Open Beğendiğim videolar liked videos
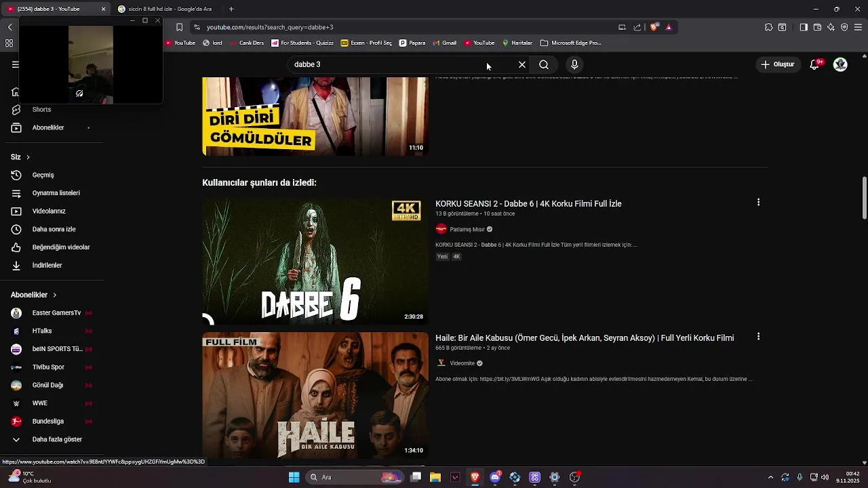This screenshot has width=868, height=488. [x=61, y=247]
